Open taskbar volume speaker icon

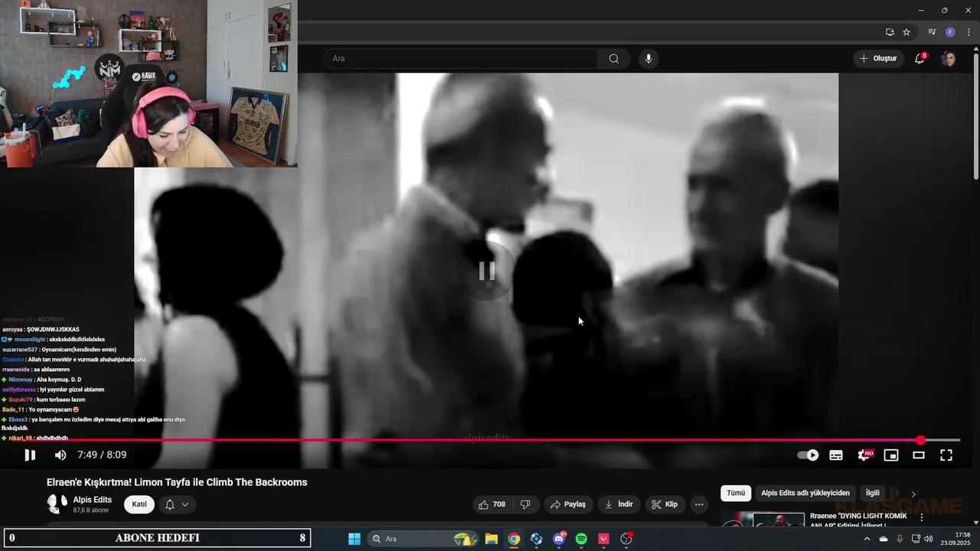(929, 539)
